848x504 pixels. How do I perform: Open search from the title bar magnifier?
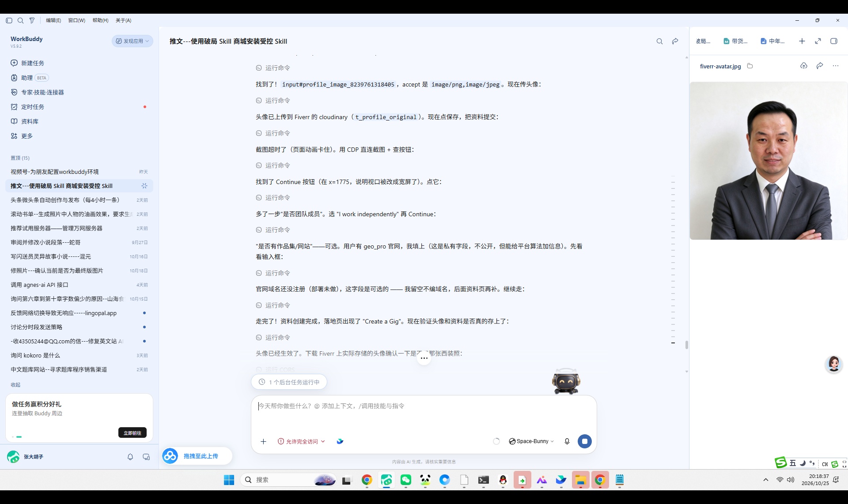point(20,20)
